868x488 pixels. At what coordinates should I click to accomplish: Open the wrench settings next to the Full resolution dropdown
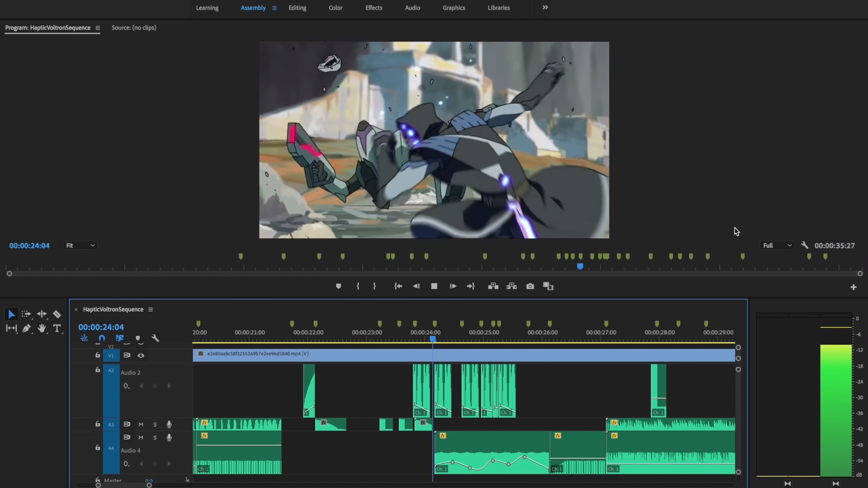click(804, 245)
